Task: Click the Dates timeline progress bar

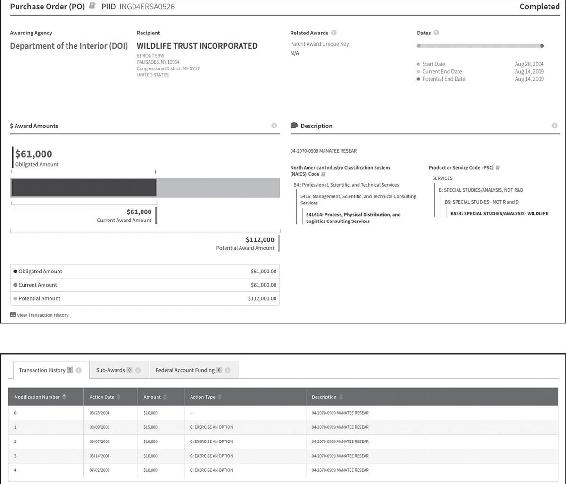Action: (480, 46)
